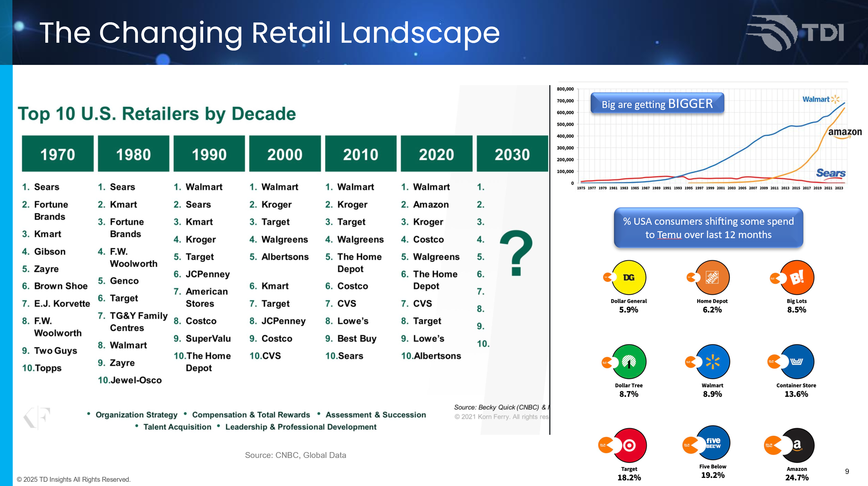
Task: Click the Container Store blue logo
Action: 797,362
